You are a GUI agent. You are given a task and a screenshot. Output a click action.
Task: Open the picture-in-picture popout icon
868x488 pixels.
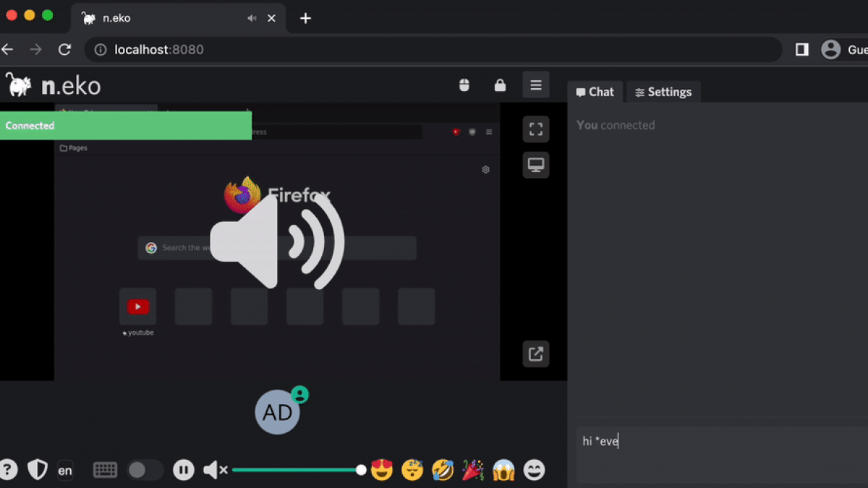tap(535, 354)
